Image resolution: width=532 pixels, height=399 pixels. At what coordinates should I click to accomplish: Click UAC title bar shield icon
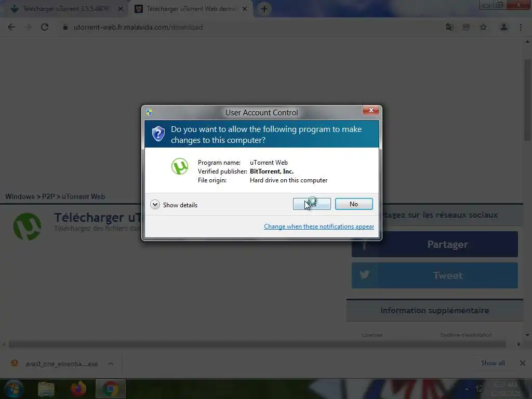click(149, 112)
